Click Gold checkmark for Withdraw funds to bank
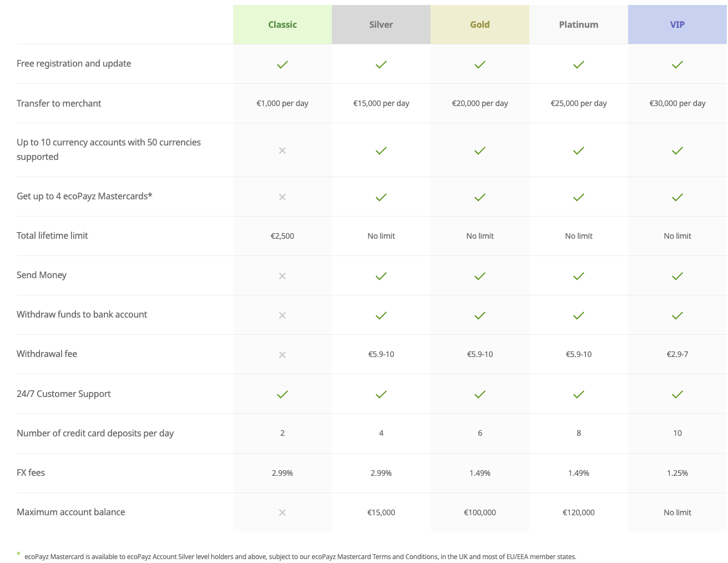728x563 pixels. tap(480, 315)
